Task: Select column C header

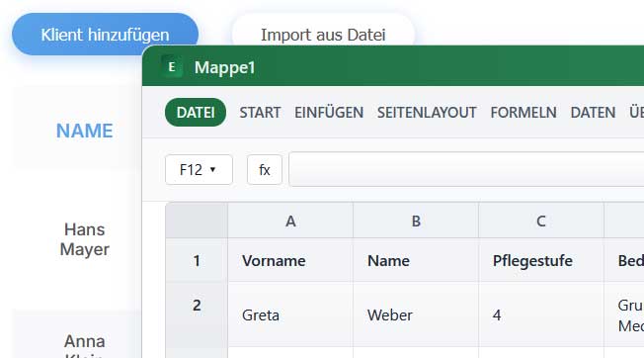Action: click(541, 221)
